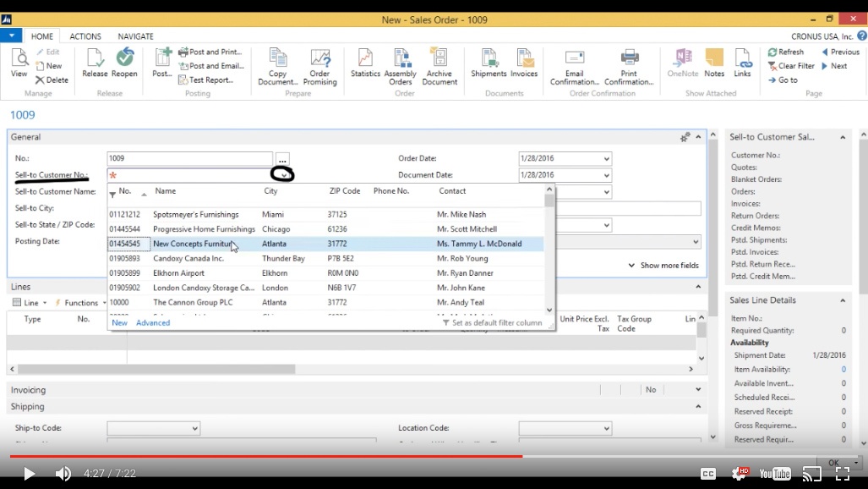Image resolution: width=868 pixels, height=489 pixels.
Task: Open the NAVIGATE tab
Action: click(136, 36)
